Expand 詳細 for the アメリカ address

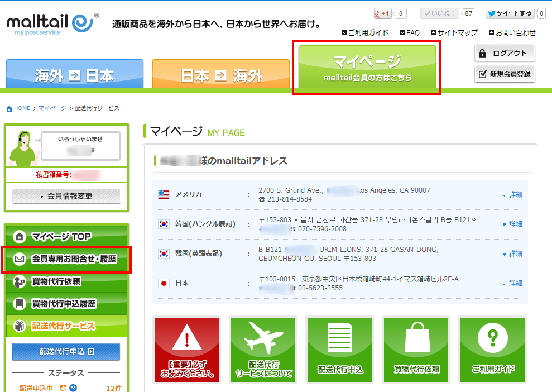pos(512,194)
